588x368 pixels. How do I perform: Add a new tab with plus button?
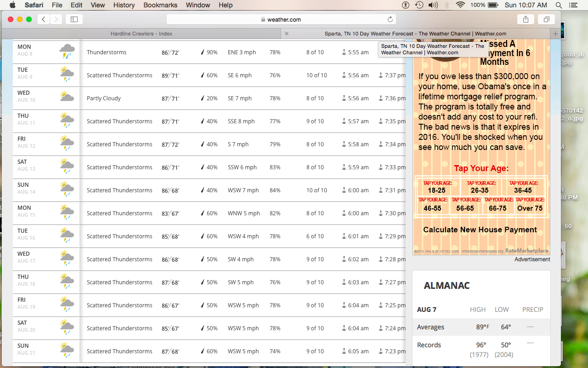[555, 34]
